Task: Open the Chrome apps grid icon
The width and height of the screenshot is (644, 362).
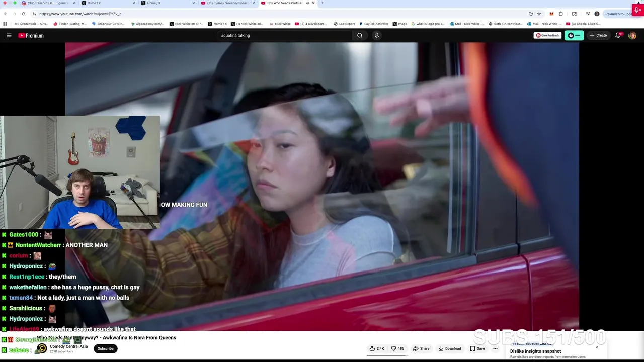Action: (x=5, y=24)
